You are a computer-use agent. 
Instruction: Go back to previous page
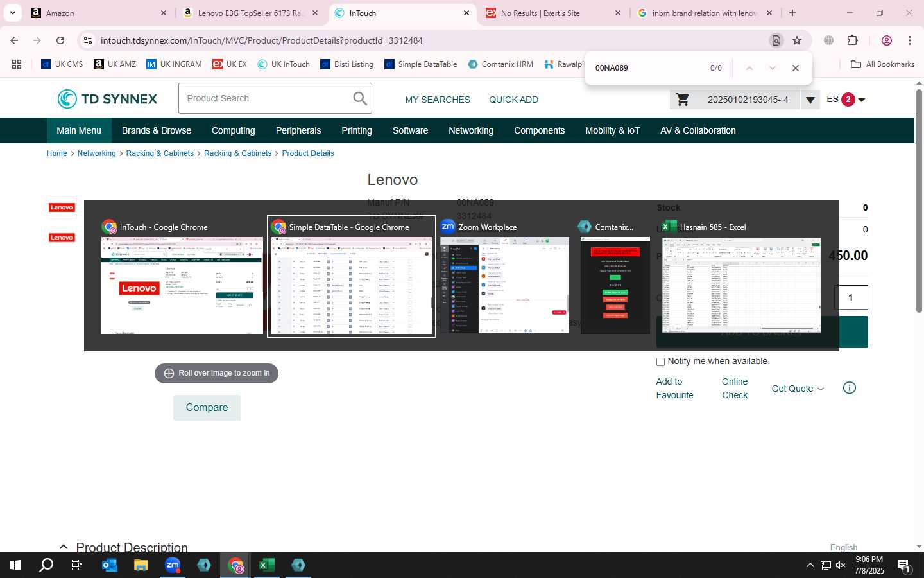click(14, 40)
